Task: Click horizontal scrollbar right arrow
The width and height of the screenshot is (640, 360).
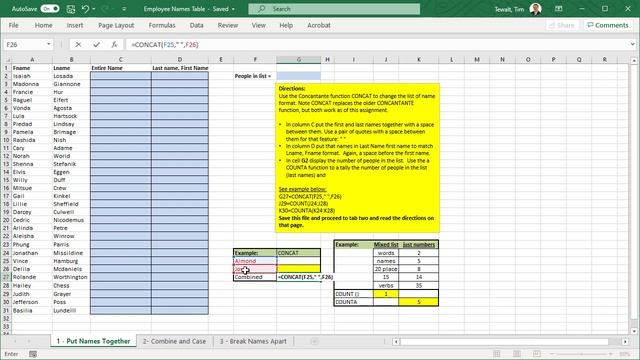Action: [x=625, y=342]
